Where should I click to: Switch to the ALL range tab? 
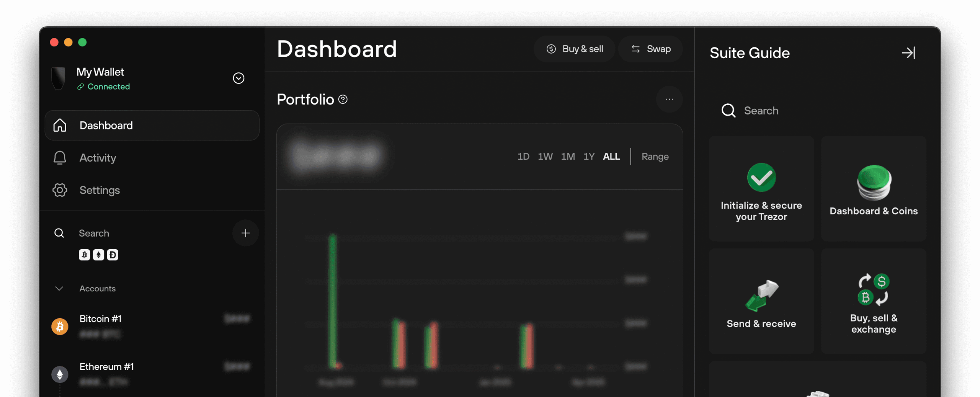[x=611, y=156]
